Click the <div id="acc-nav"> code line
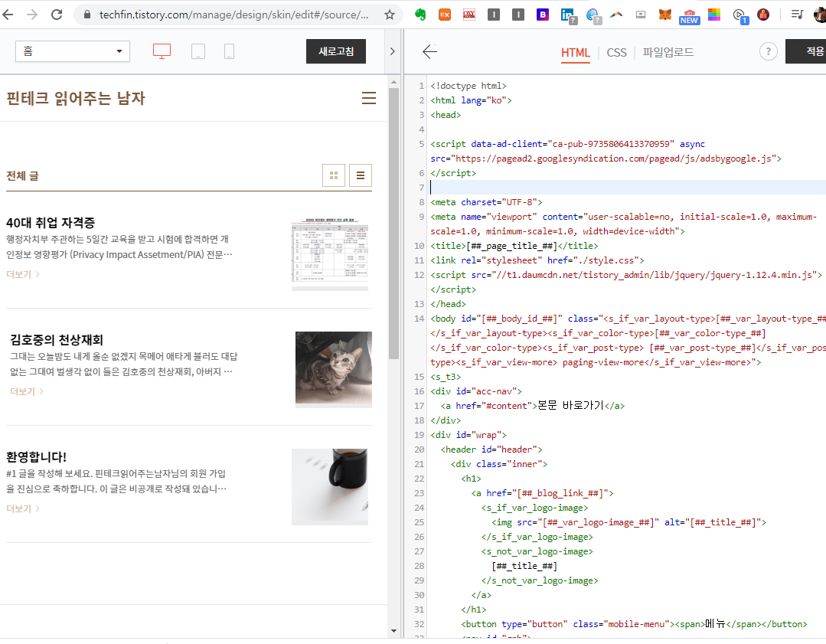The image size is (826, 644). (476, 391)
